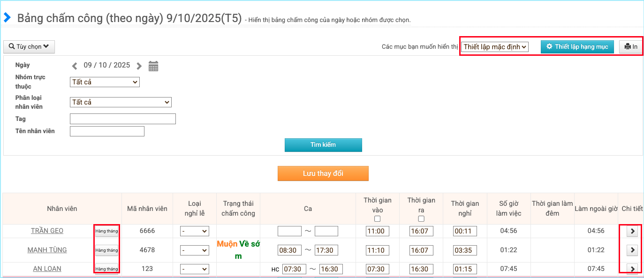Click the Lưu thay đổi save button

tap(323, 173)
